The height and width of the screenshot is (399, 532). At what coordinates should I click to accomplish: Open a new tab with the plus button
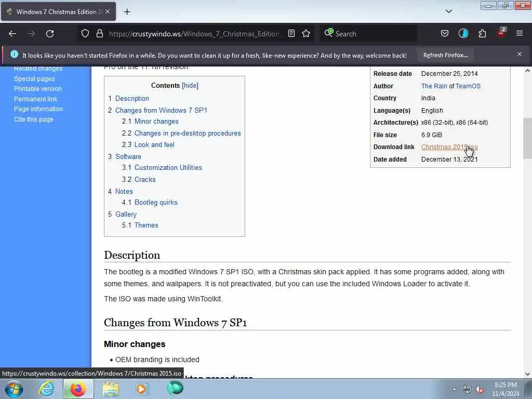pos(127,11)
